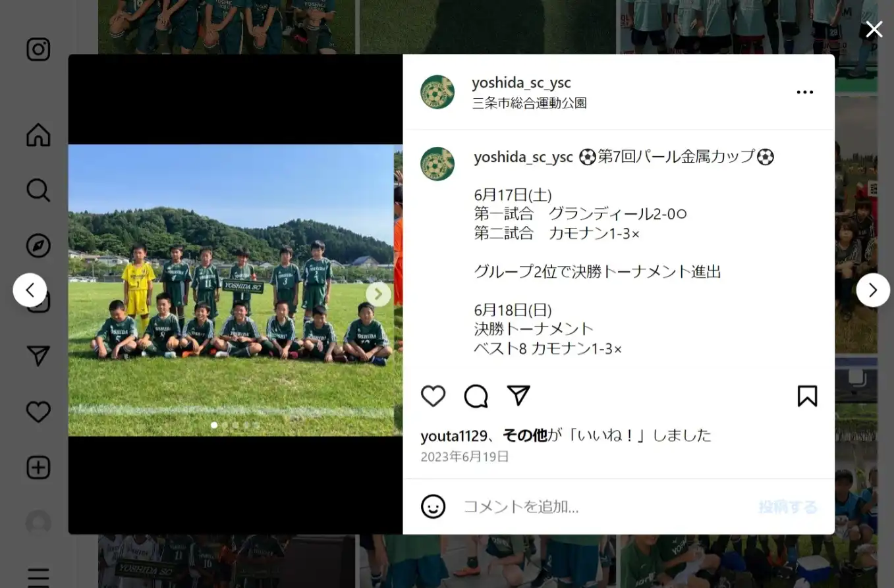
Task: Save the post with bookmark icon
Action: tap(807, 396)
